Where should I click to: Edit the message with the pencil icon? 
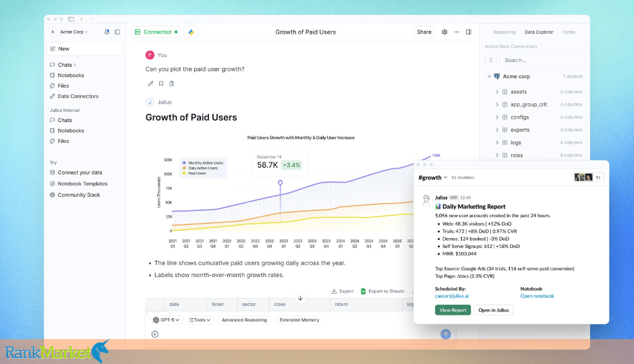(x=150, y=84)
